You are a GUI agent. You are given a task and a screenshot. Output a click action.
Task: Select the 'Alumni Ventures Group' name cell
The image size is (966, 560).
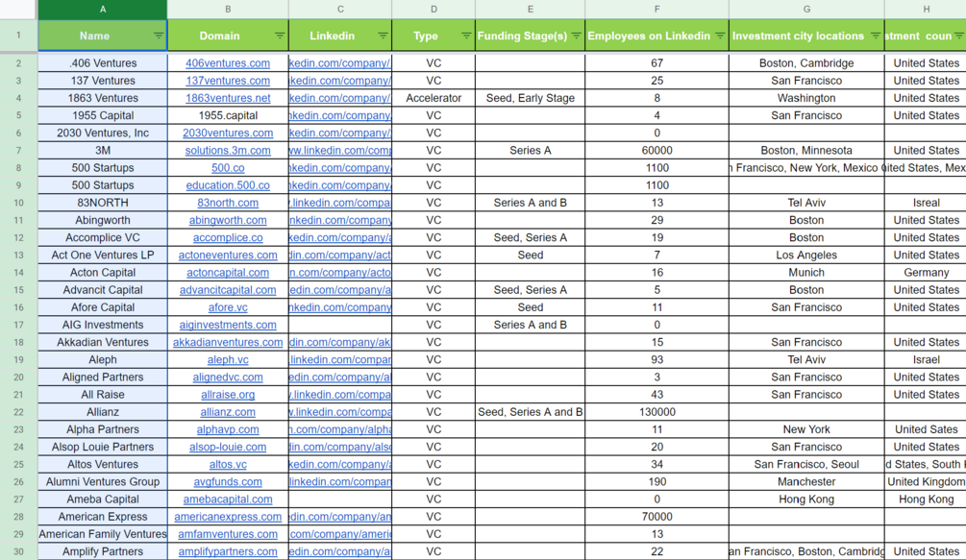click(102, 482)
